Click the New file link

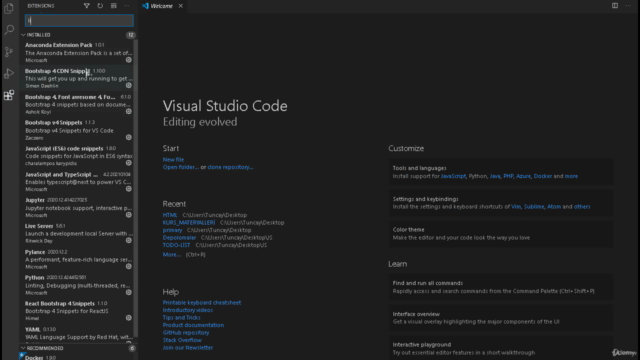pyautogui.click(x=173, y=160)
